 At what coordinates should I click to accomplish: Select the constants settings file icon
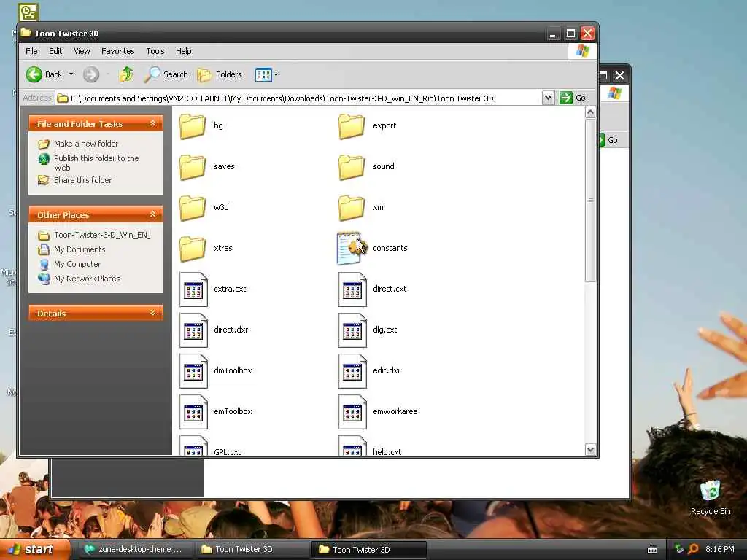pos(351,248)
